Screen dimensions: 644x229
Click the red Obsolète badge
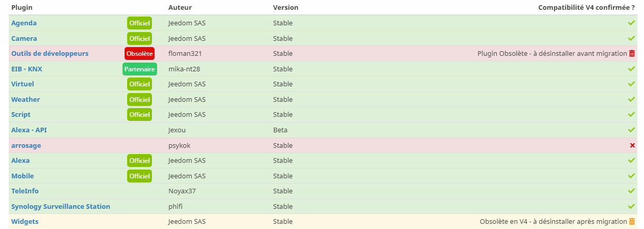140,53
